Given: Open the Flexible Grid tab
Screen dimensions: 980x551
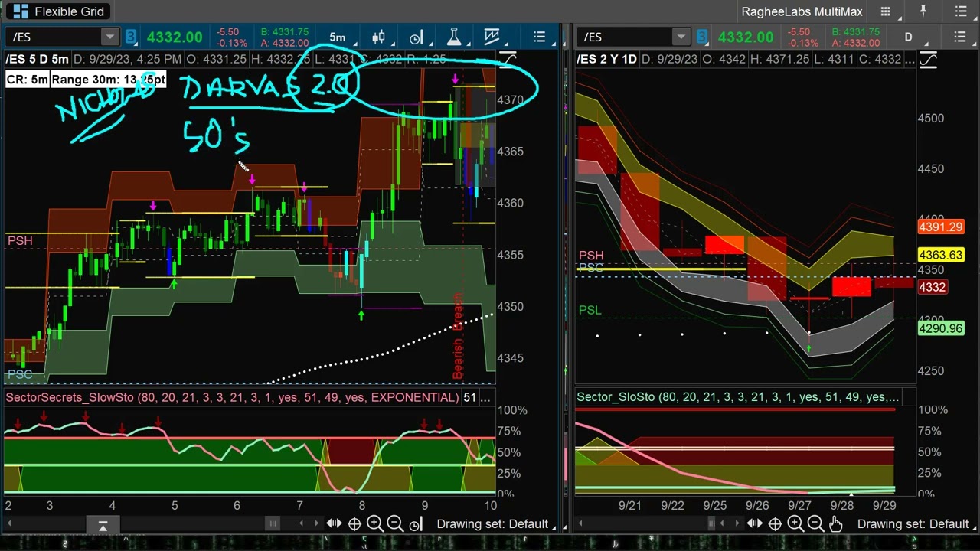Looking at the screenshot, I should 57,11.
